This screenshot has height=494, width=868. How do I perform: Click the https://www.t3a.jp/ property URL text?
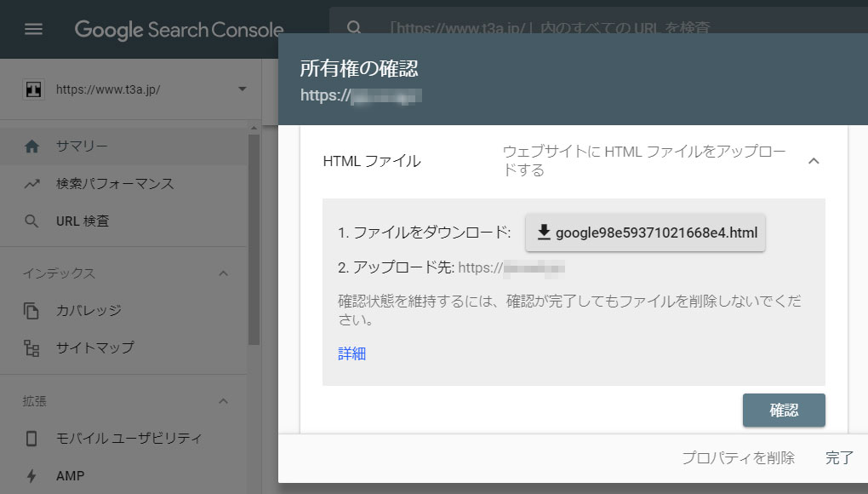[x=108, y=89]
